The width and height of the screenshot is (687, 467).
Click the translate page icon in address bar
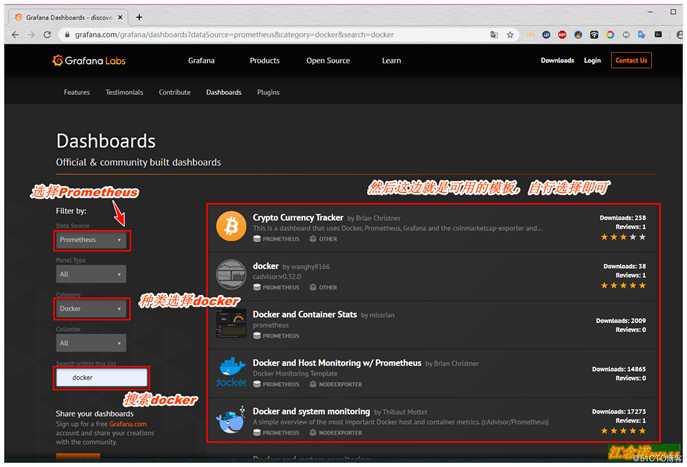click(x=494, y=35)
